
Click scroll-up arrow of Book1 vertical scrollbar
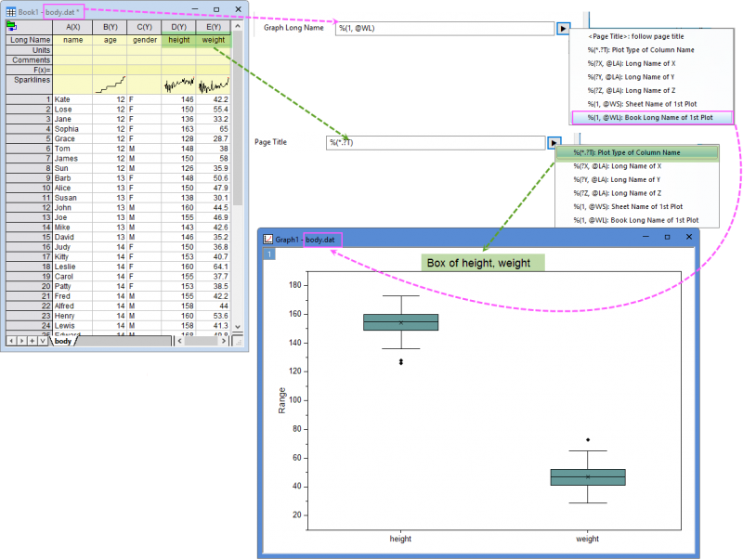238,27
